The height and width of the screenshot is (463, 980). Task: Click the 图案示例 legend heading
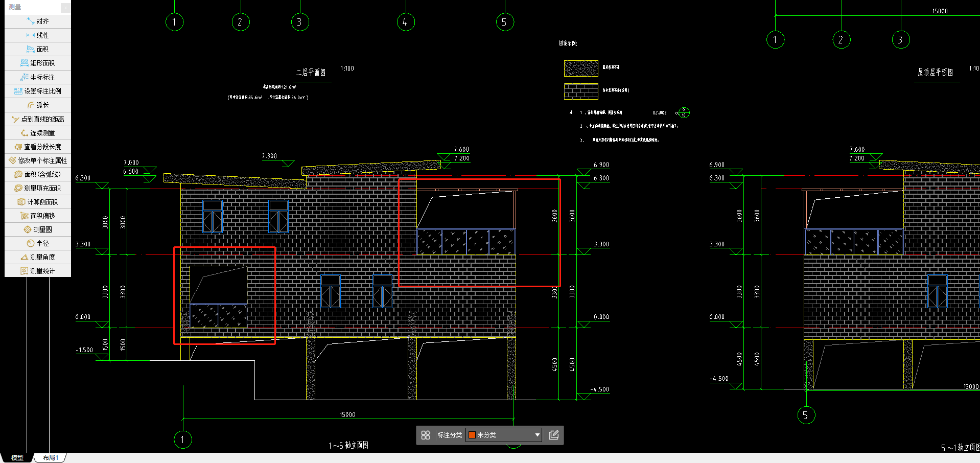pos(568,43)
